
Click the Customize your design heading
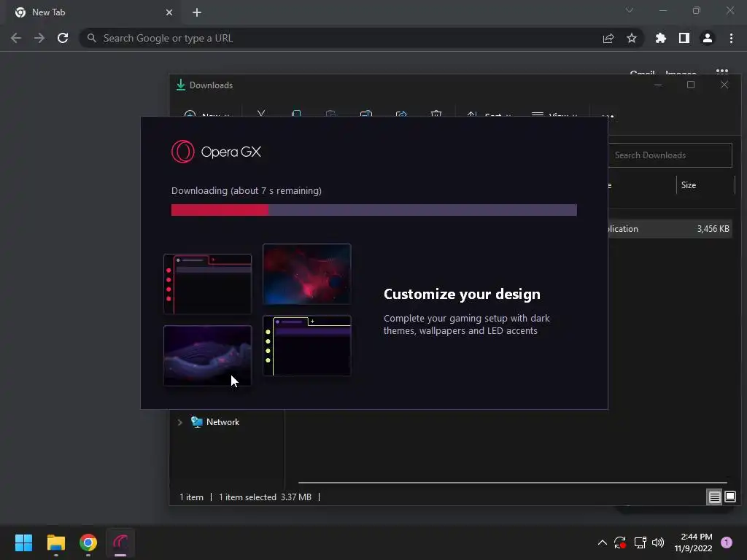coord(462,295)
